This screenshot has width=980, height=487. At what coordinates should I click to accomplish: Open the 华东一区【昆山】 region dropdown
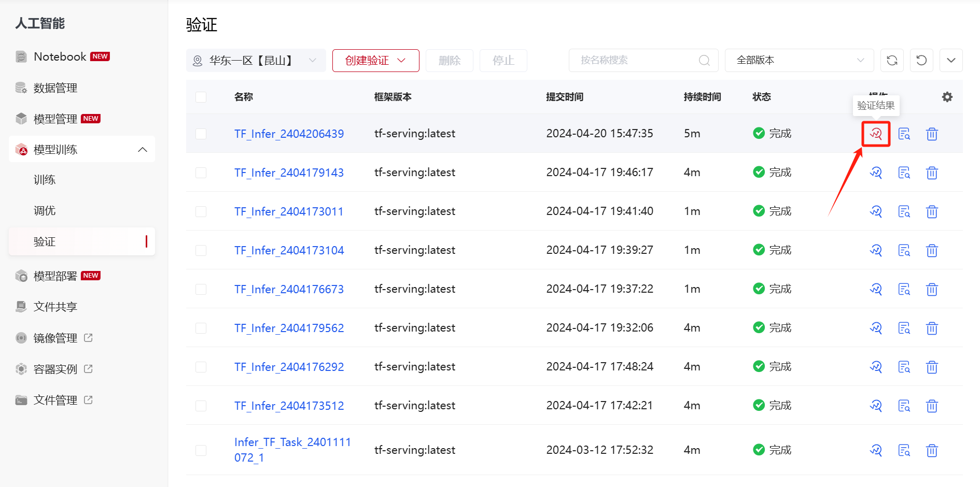pos(256,61)
